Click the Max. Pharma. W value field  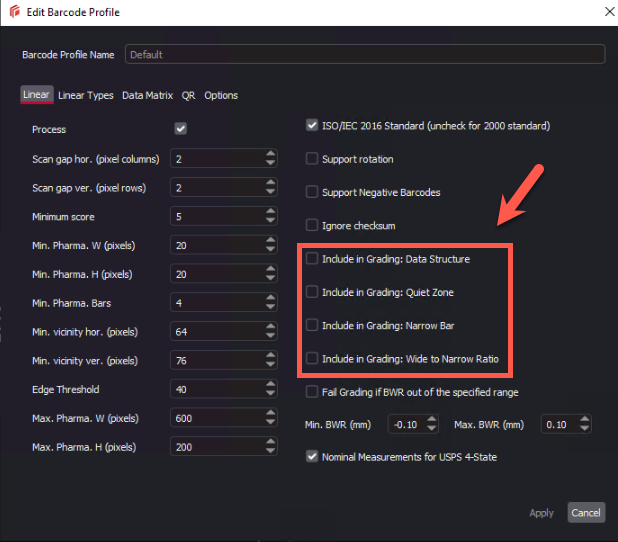[217, 418]
